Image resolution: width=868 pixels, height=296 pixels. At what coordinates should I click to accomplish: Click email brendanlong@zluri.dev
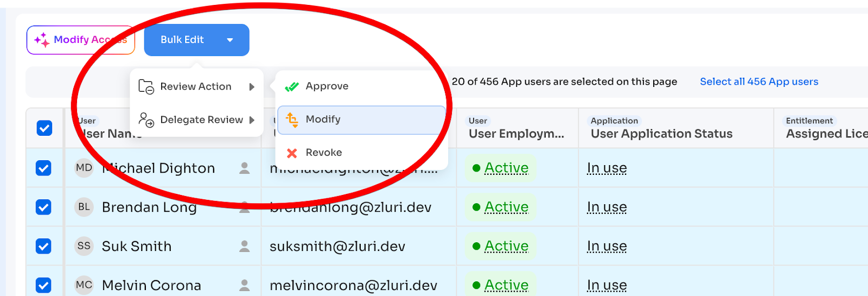[x=350, y=207]
